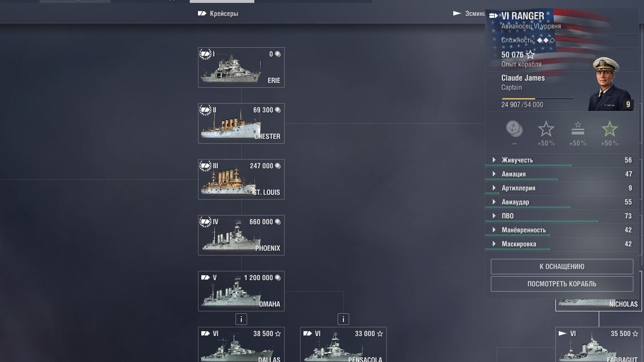
Task: Click the credits coin icon next to 1 200 000
Action: tap(277, 278)
